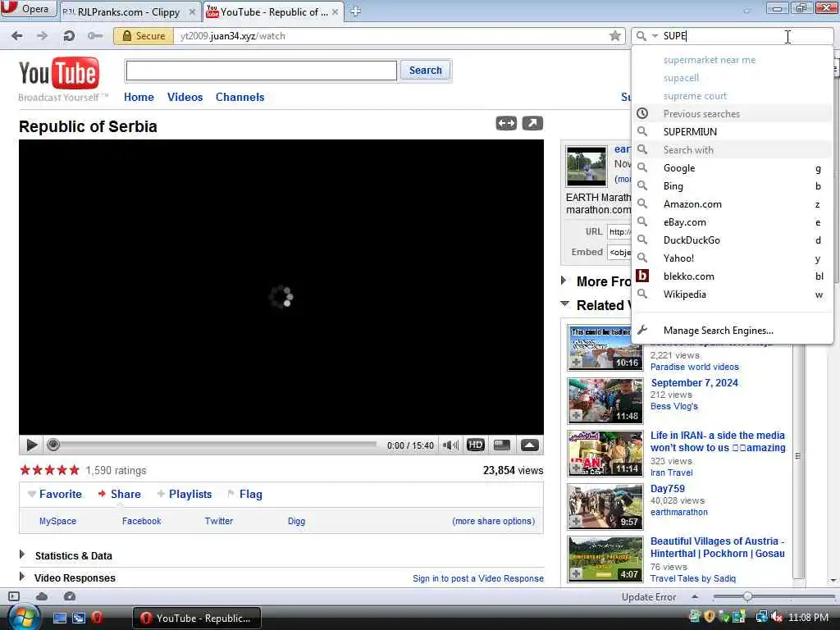Search with blekko.com

click(x=733, y=276)
